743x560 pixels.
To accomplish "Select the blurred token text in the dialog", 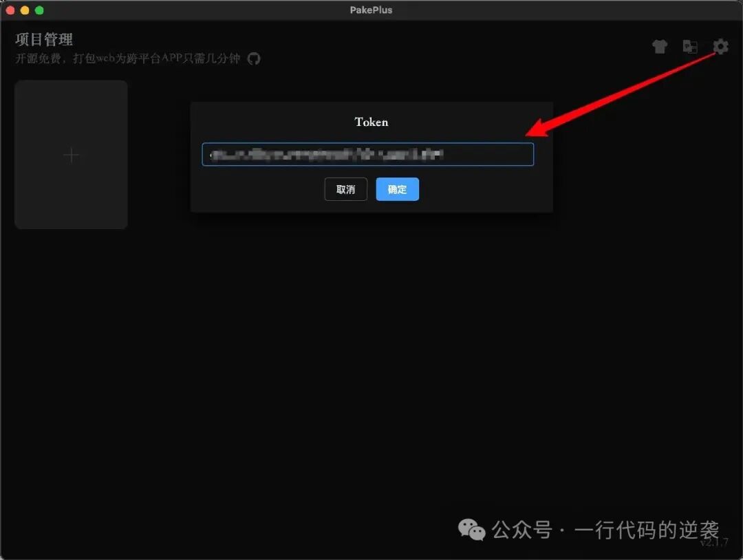I will (327, 154).
